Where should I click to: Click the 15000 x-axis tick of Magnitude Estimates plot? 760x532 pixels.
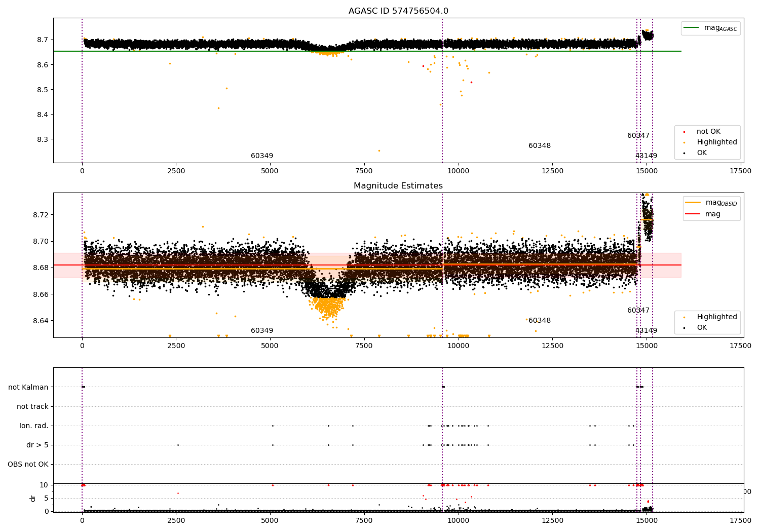(x=647, y=346)
